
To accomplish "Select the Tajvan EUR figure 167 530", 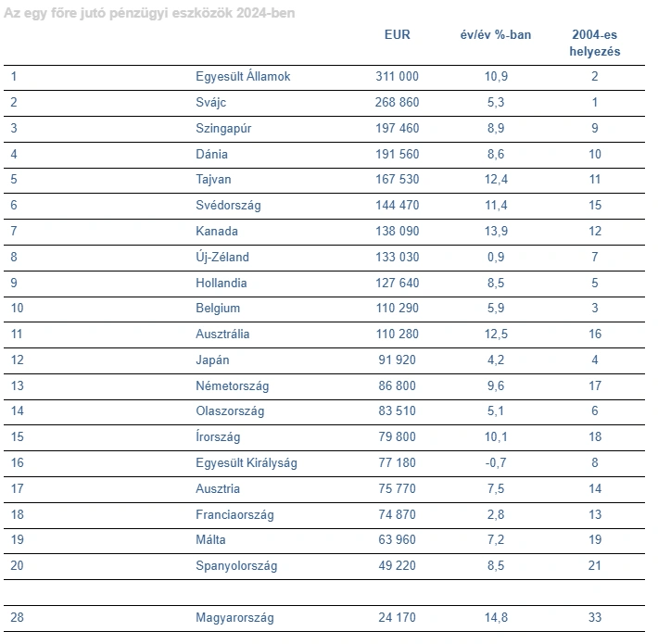I will [397, 180].
